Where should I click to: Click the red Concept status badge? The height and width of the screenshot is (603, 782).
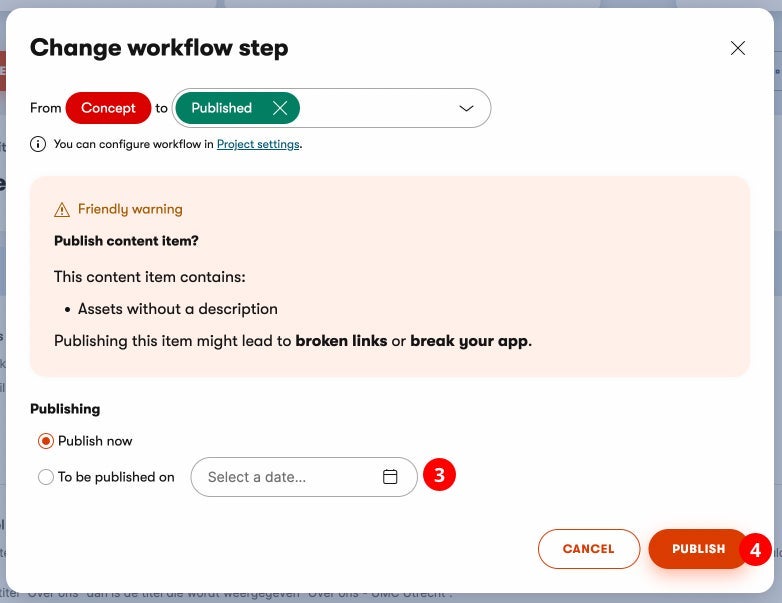108,108
